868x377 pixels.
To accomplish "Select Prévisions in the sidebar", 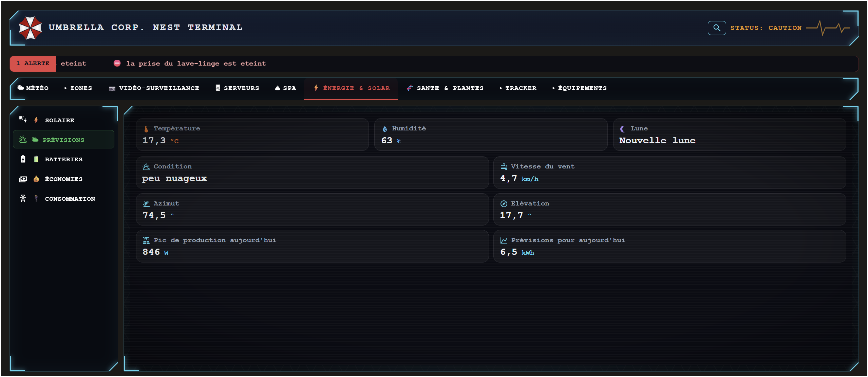I will pyautogui.click(x=64, y=139).
